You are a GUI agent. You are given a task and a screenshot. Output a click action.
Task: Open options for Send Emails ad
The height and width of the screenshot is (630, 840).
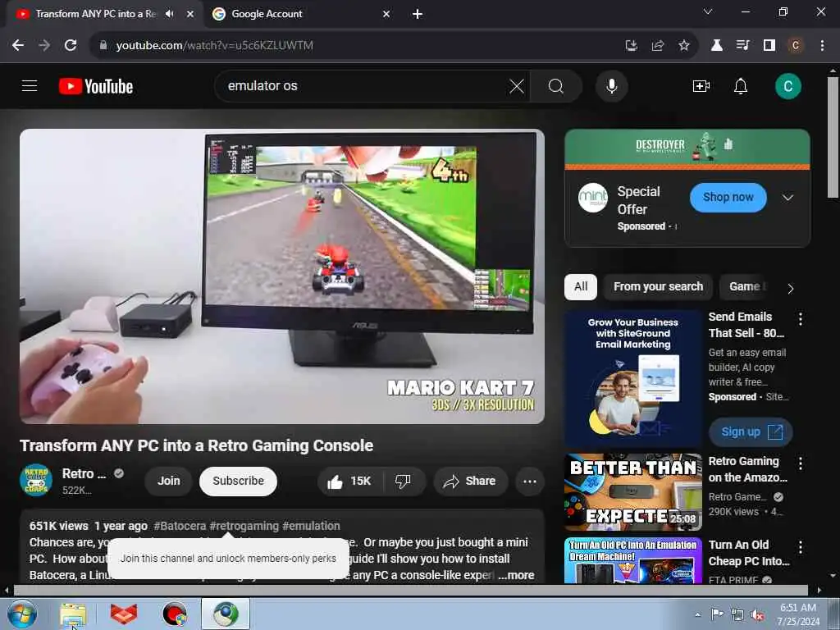click(801, 319)
